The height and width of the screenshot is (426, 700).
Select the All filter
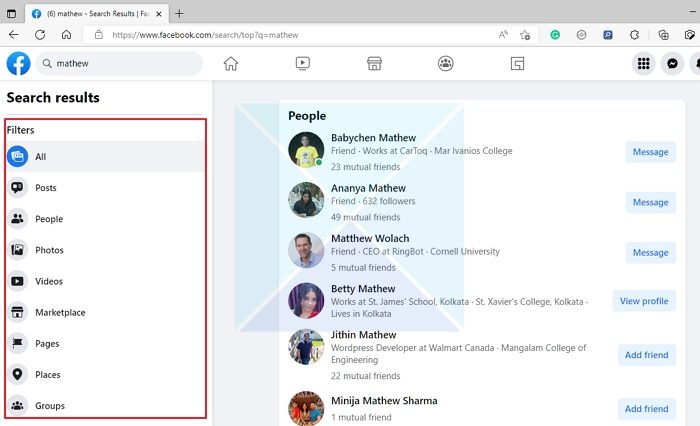tap(105, 156)
